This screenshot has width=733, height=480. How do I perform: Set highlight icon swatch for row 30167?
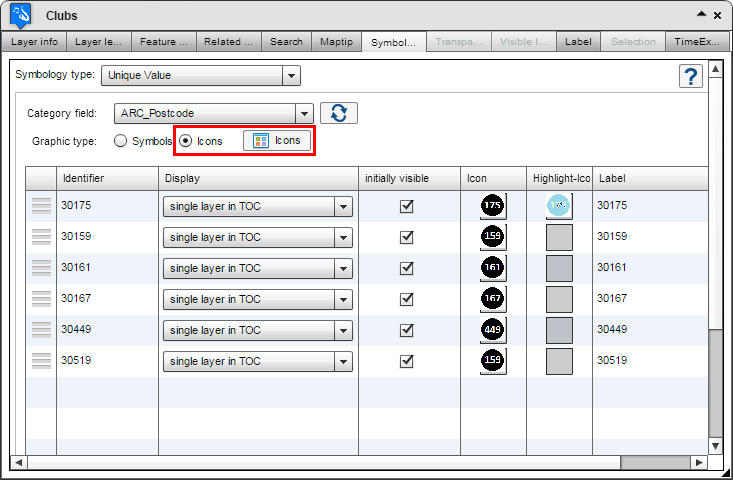click(559, 299)
